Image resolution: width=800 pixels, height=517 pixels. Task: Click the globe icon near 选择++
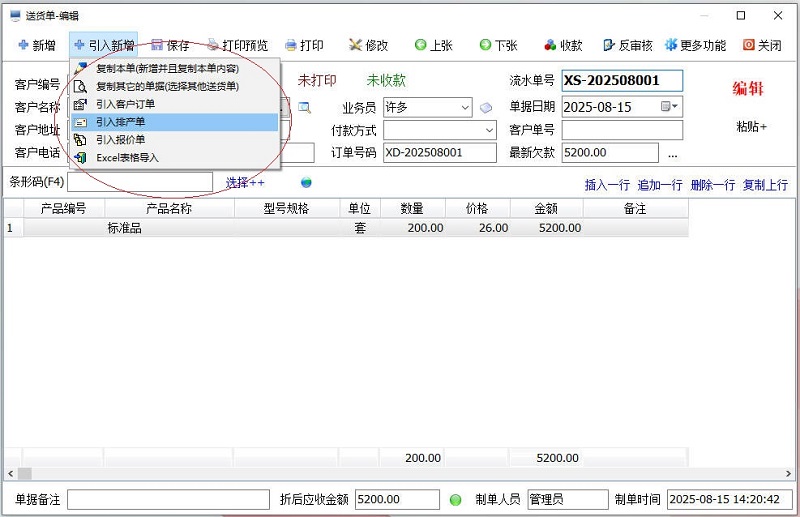tap(306, 182)
